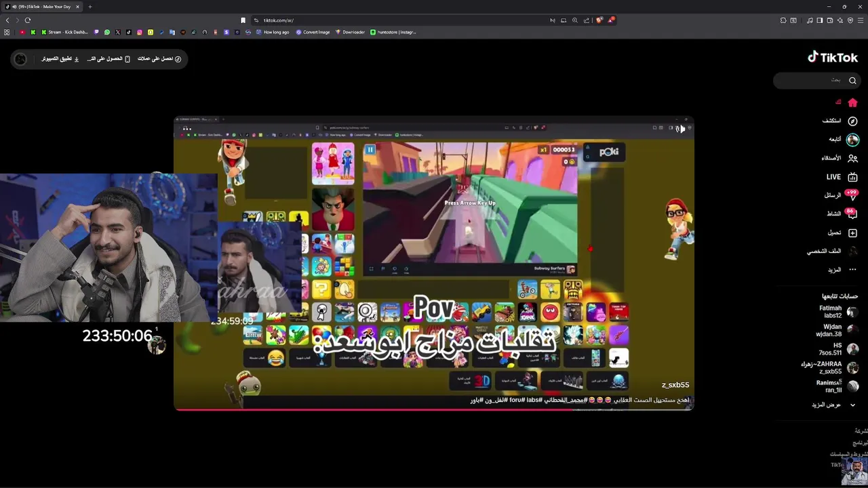This screenshot has width=868, height=488.
Task: Click the round avatar icon left of the download button
Action: [20, 59]
